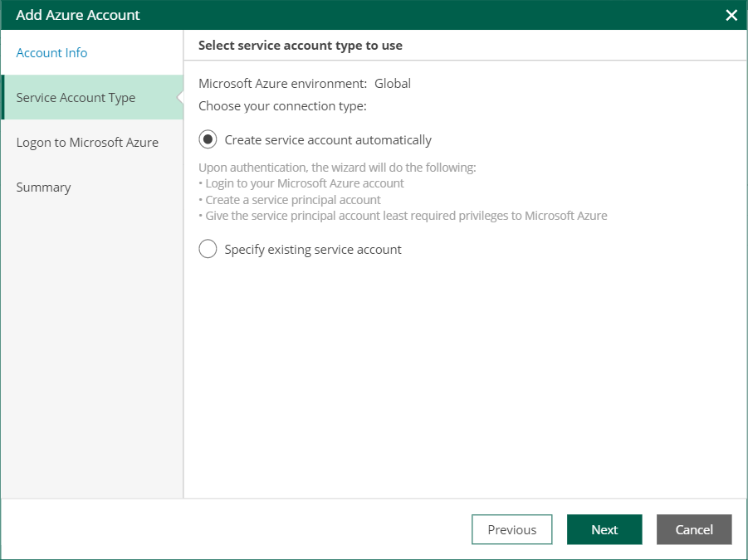Screen dimensions: 748x560
Task: Cancel the Azure account wizard
Action: pos(694,530)
